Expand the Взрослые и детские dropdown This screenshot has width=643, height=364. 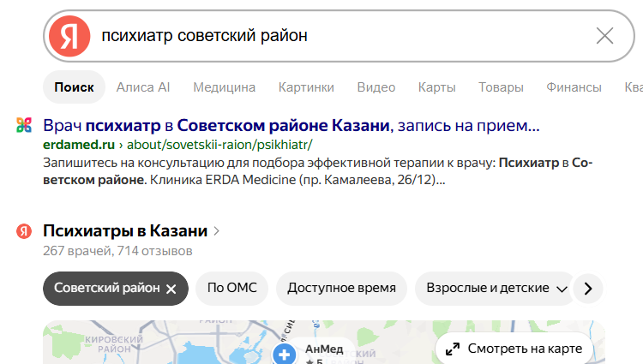coord(496,289)
